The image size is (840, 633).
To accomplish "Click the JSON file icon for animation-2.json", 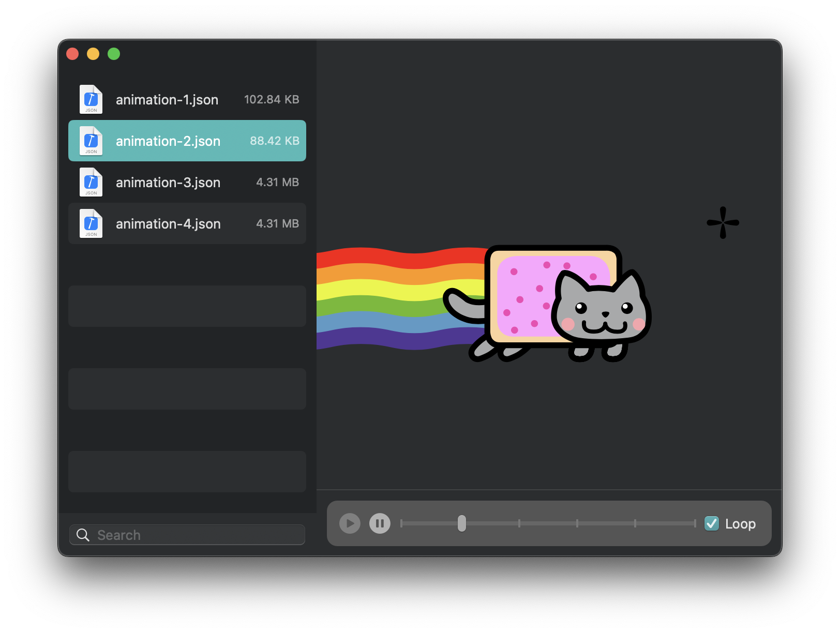I will (91, 141).
